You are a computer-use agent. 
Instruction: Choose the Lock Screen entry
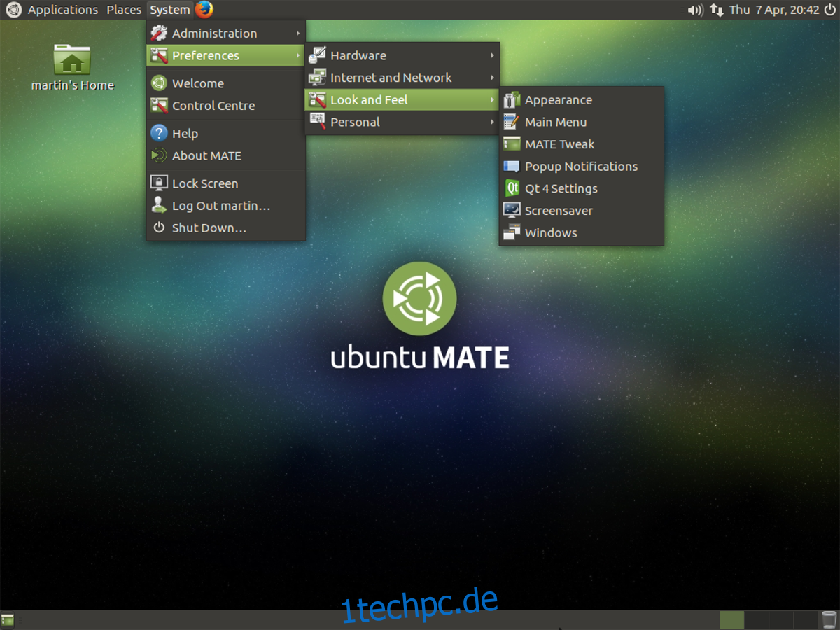click(226, 183)
